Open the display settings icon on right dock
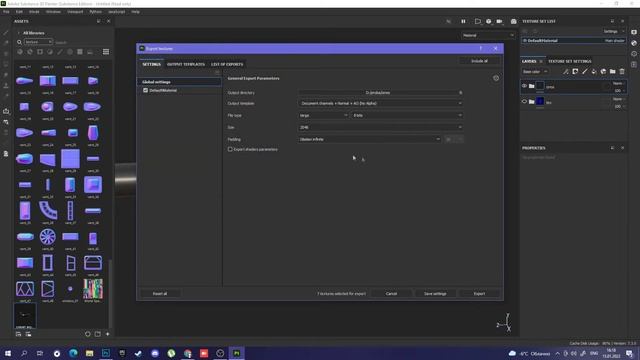Screen dimensions: 640x360 pos(634,32)
